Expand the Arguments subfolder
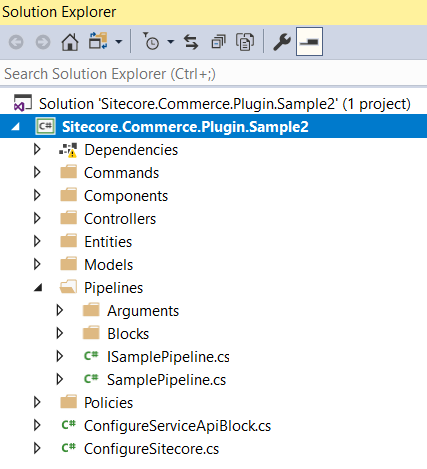Image resolution: width=427 pixels, height=469 pixels. [60, 310]
